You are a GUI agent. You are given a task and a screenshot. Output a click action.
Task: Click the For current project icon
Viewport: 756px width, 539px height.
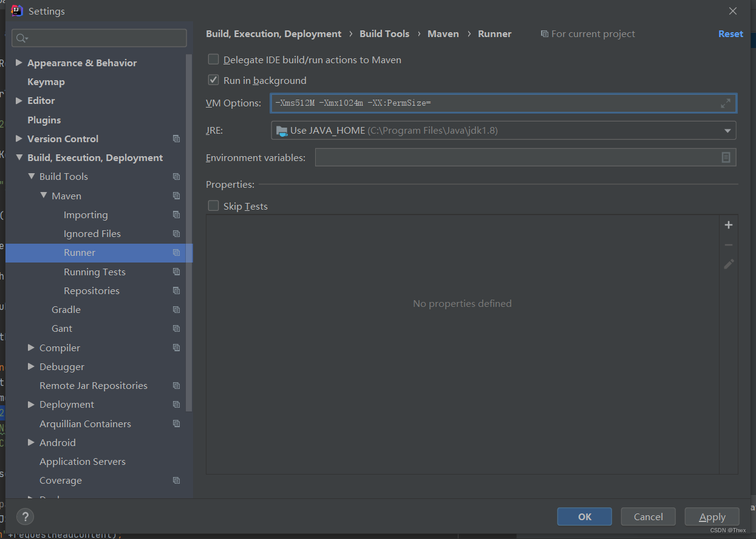[544, 33]
